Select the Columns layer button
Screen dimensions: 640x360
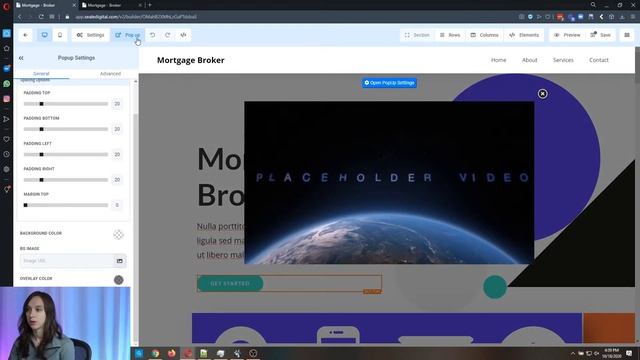click(x=484, y=35)
